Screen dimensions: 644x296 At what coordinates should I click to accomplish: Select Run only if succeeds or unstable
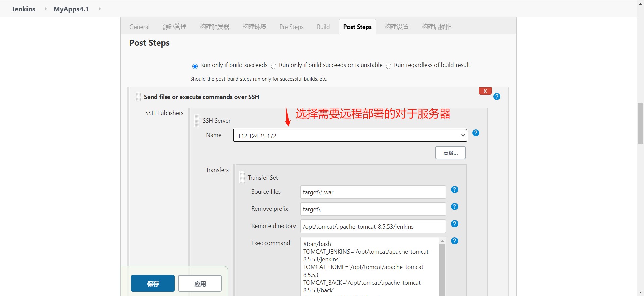pyautogui.click(x=274, y=66)
